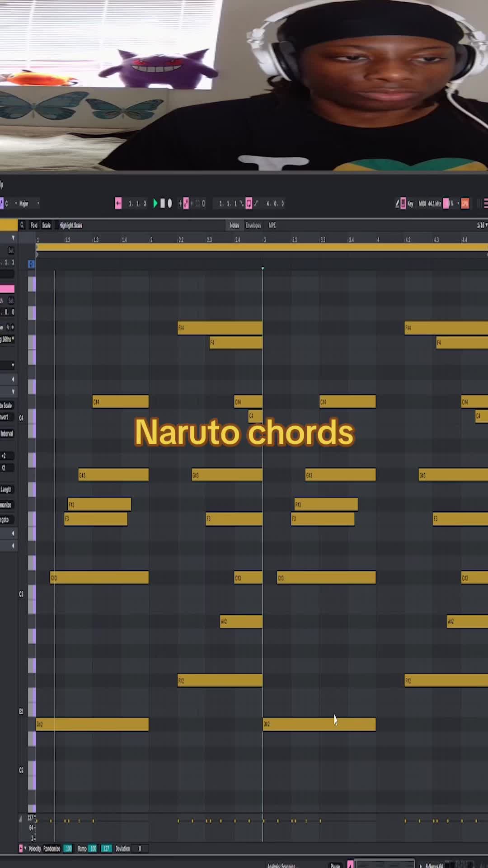The image size is (488, 868).
Task: Open the 16ths quantize dropdown
Action: pyautogui.click(x=7, y=339)
